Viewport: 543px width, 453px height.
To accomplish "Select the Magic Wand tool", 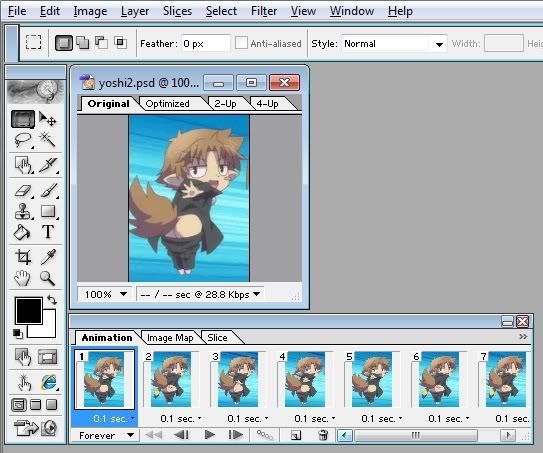I will (x=47, y=140).
